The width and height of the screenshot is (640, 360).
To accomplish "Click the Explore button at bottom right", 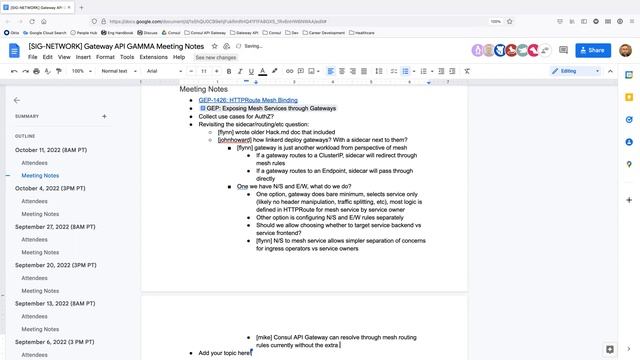I will [x=610, y=349].
